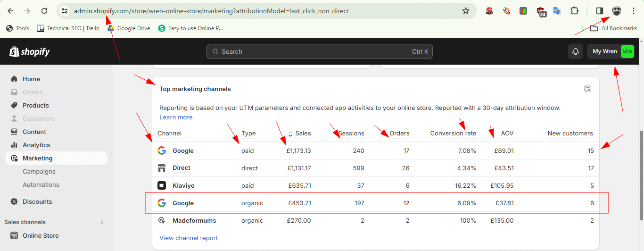Image resolution: width=644 pixels, height=251 pixels.
Task: Click the Home house icon
Action: pos(14,79)
